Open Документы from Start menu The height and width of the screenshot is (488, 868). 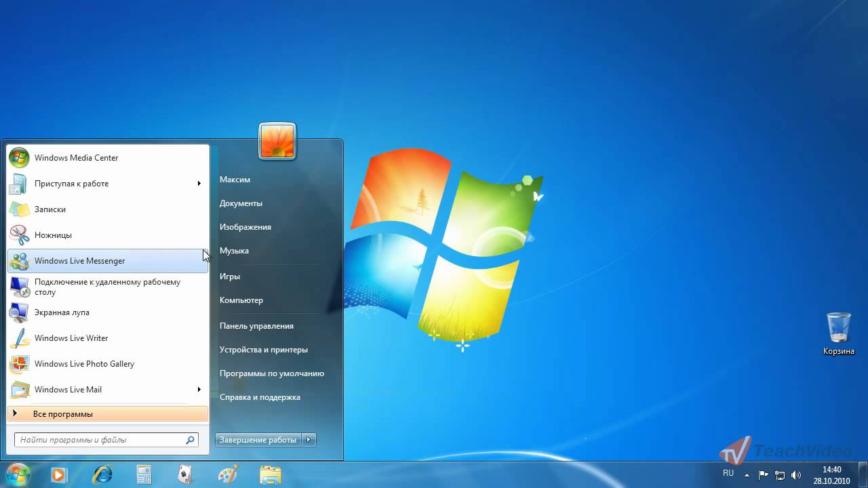pyautogui.click(x=241, y=203)
